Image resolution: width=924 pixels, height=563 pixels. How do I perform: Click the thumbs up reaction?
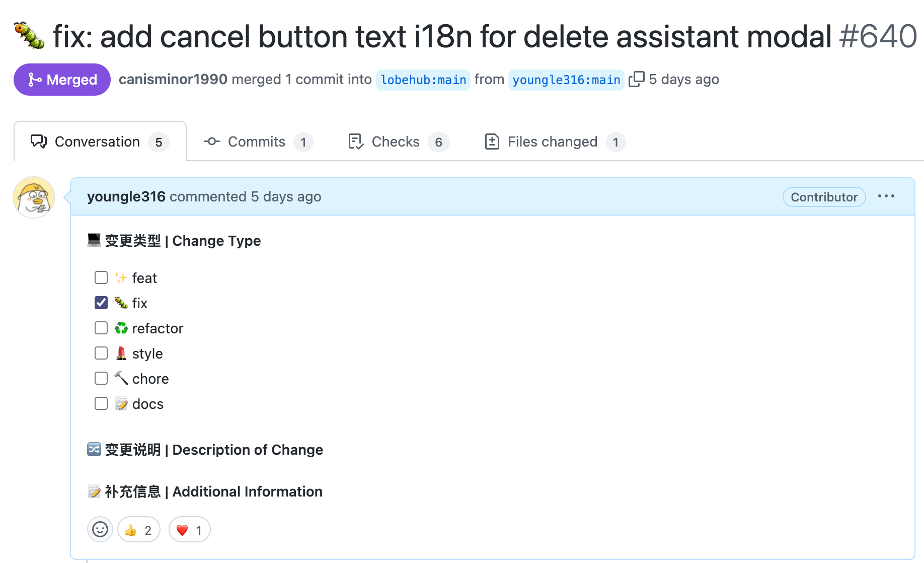coord(139,530)
